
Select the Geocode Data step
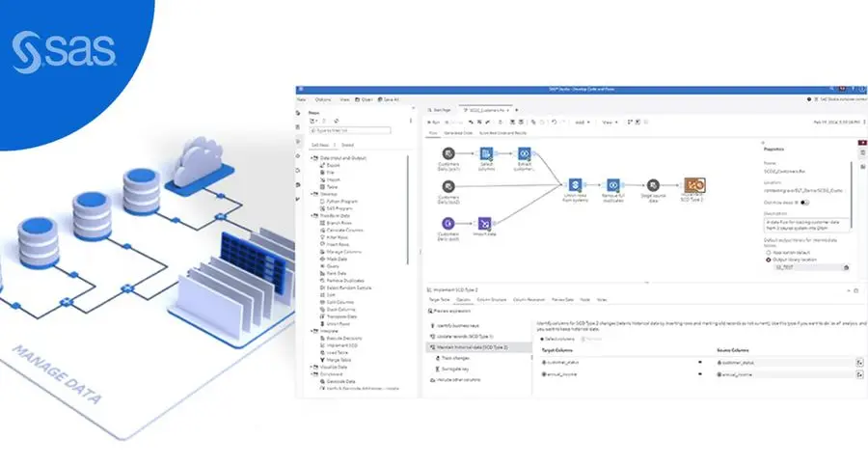(338, 381)
